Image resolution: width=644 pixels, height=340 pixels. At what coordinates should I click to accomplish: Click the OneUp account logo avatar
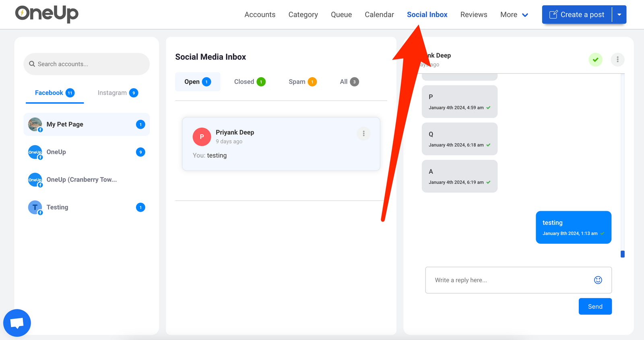[x=35, y=152]
